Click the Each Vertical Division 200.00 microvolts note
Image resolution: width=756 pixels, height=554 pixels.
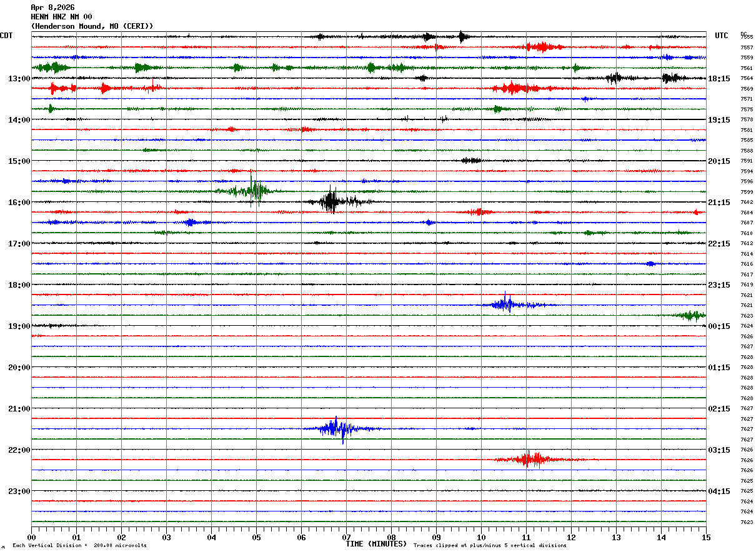click(79, 546)
